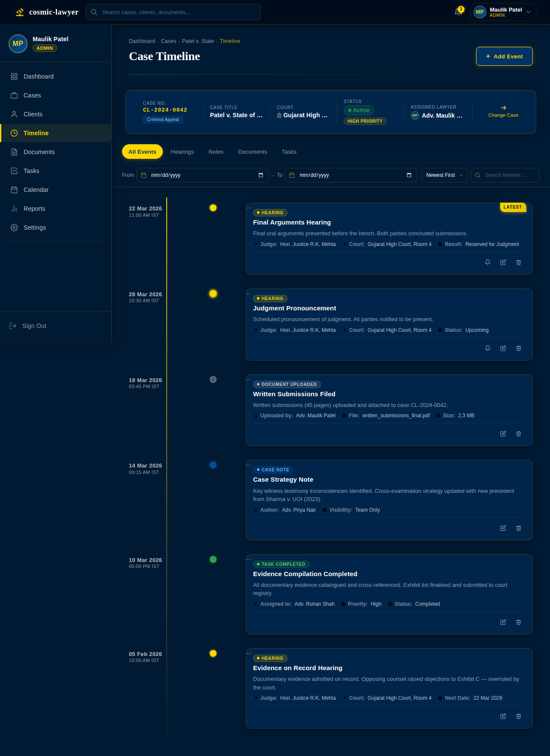
Task: Open the Newest First sort dropdown
Action: pos(444,175)
